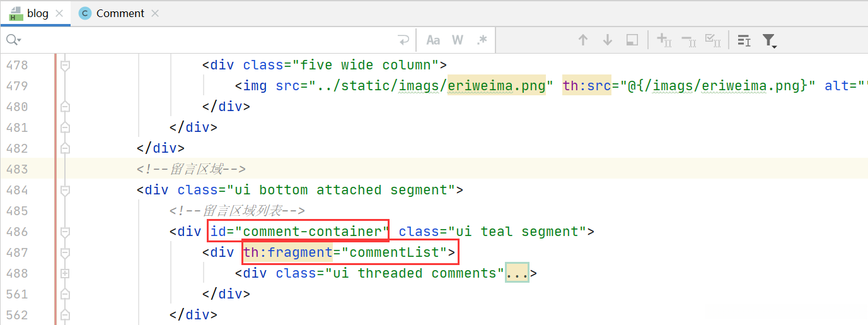
Task: Toggle Words-only search option
Action: tap(458, 40)
